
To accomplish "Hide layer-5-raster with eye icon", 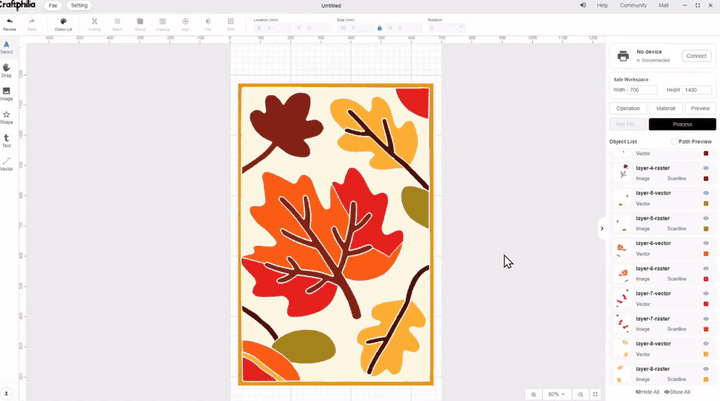I will click(x=706, y=218).
